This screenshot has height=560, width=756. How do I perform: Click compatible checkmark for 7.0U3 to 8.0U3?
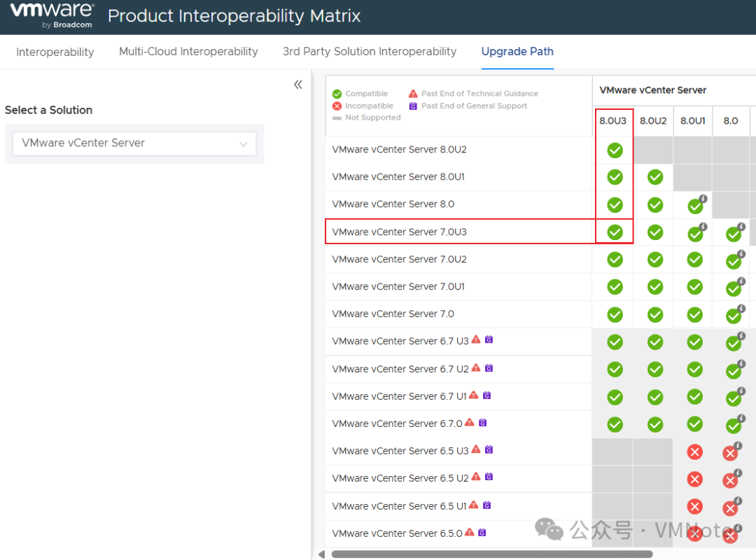615,232
